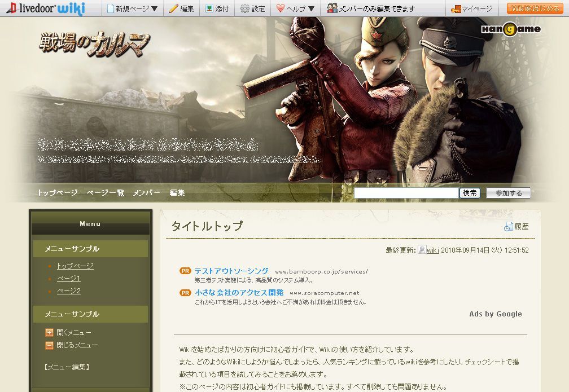Open 設定 via the gear icon

pos(245,8)
